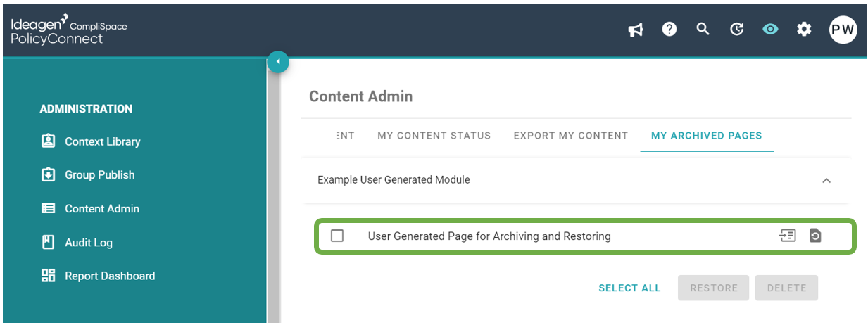Open the PW user profile avatar
868x325 pixels.
(843, 30)
